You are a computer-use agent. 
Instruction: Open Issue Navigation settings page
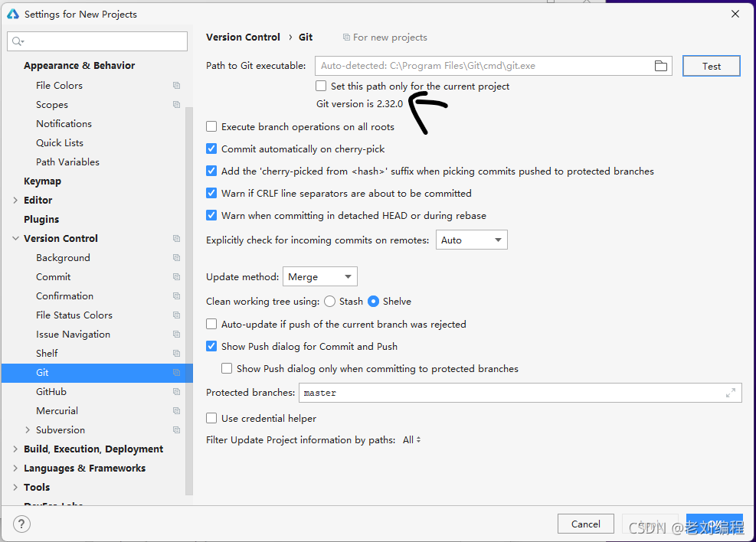click(x=74, y=335)
